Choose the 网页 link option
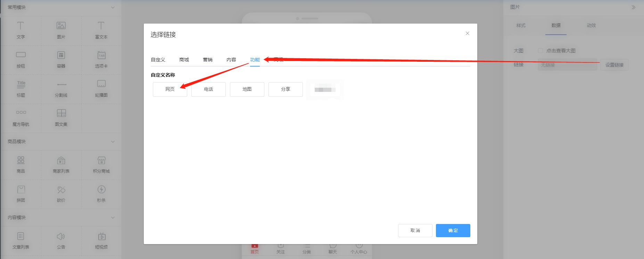644x259 pixels. [170, 89]
